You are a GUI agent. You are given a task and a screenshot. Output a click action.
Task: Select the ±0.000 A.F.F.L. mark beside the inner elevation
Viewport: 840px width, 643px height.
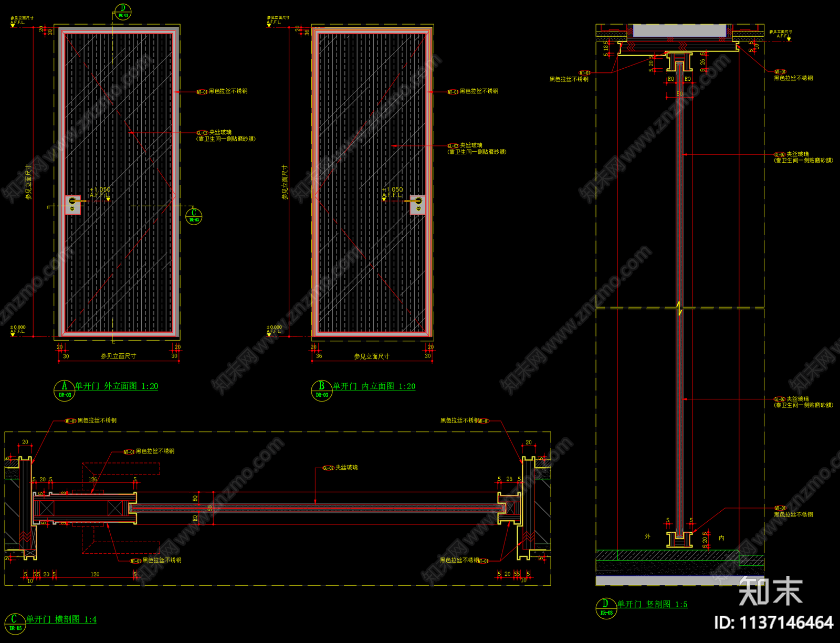(x=274, y=330)
